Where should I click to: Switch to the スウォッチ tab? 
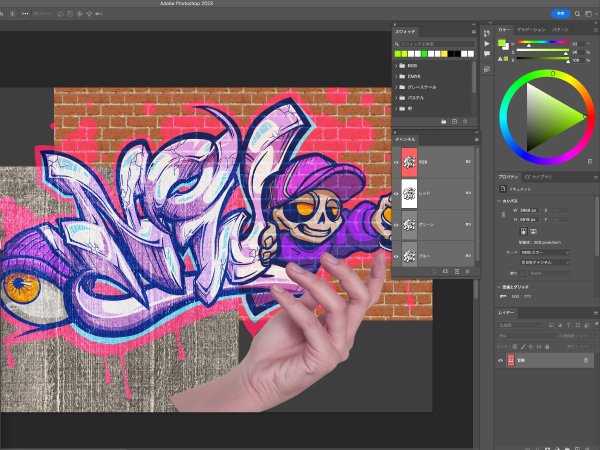click(405, 32)
